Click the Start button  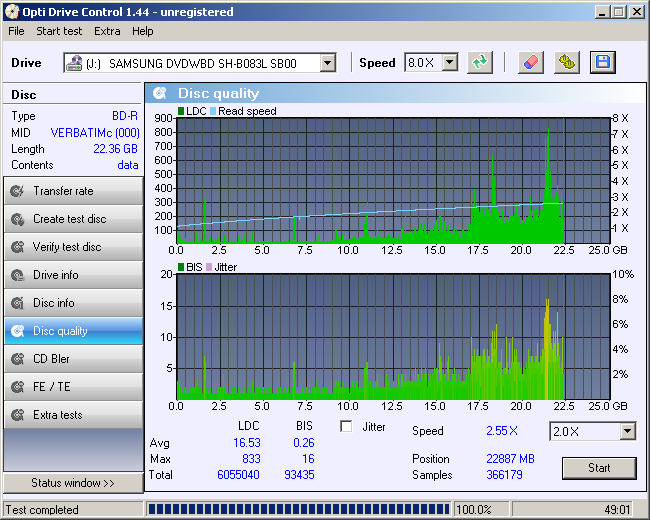click(x=599, y=468)
